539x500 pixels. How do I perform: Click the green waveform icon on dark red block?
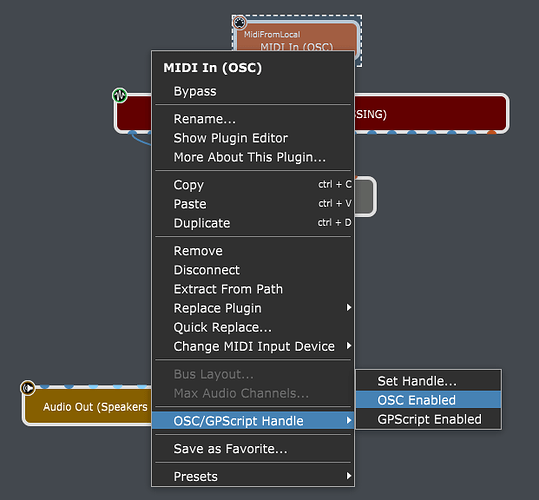(x=120, y=95)
